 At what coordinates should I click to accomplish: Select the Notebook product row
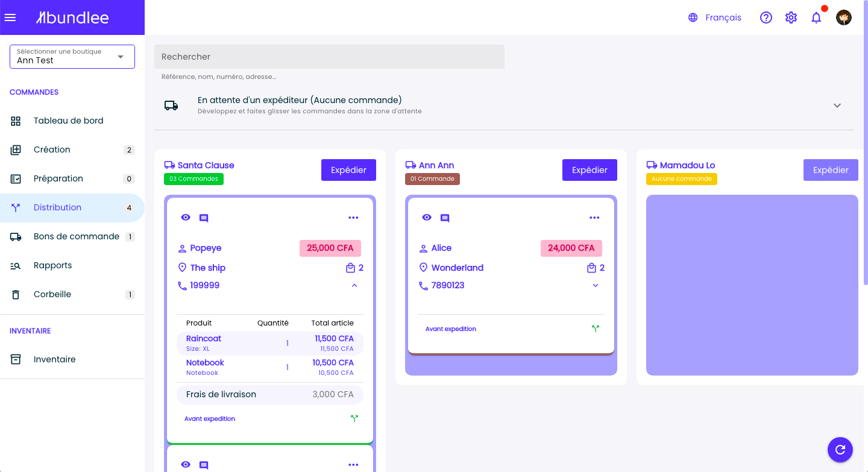click(x=270, y=367)
